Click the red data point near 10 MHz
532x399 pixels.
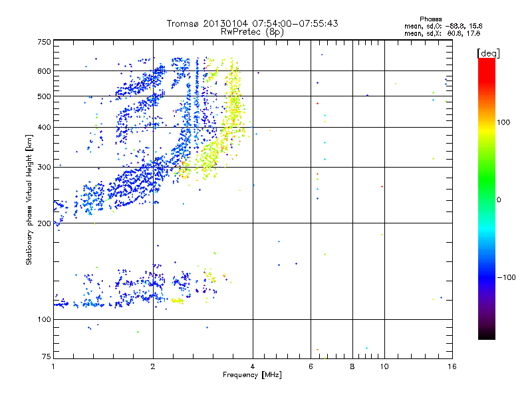pyautogui.click(x=382, y=187)
